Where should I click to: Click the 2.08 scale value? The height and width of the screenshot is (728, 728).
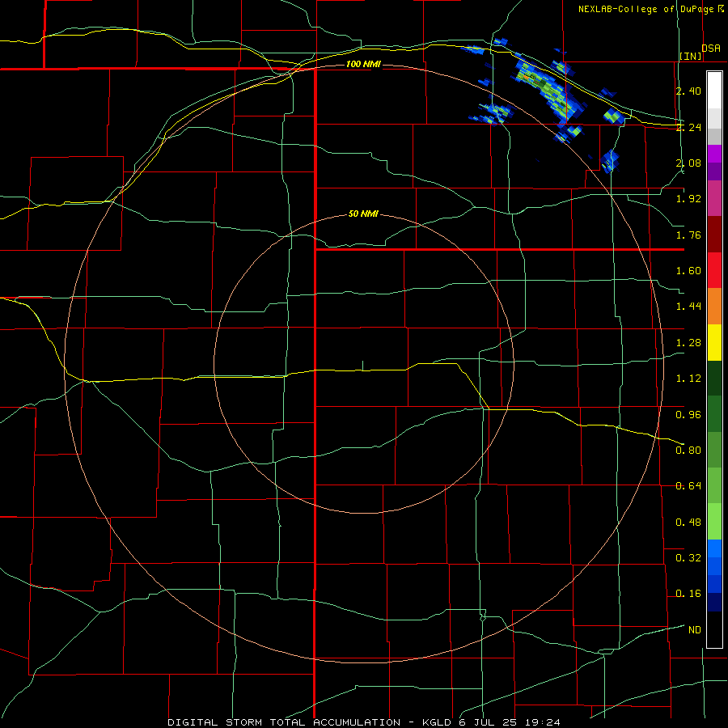pyautogui.click(x=688, y=163)
